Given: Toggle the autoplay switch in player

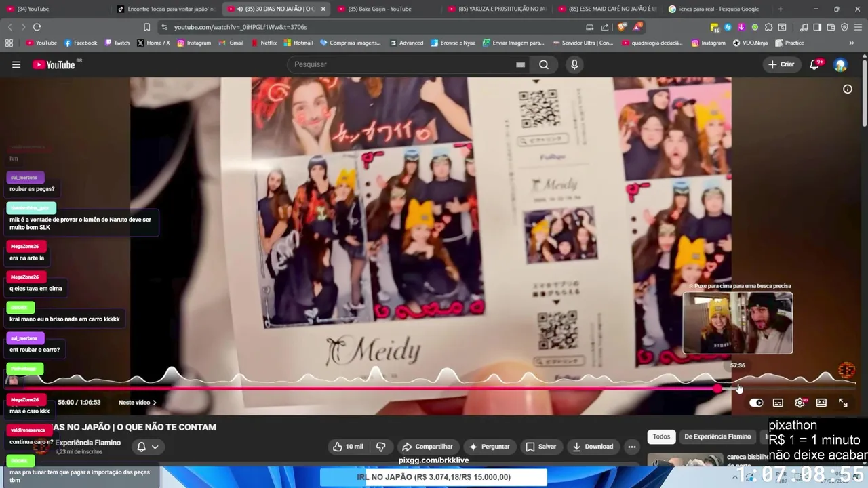Looking at the screenshot, I should pyautogui.click(x=756, y=403).
